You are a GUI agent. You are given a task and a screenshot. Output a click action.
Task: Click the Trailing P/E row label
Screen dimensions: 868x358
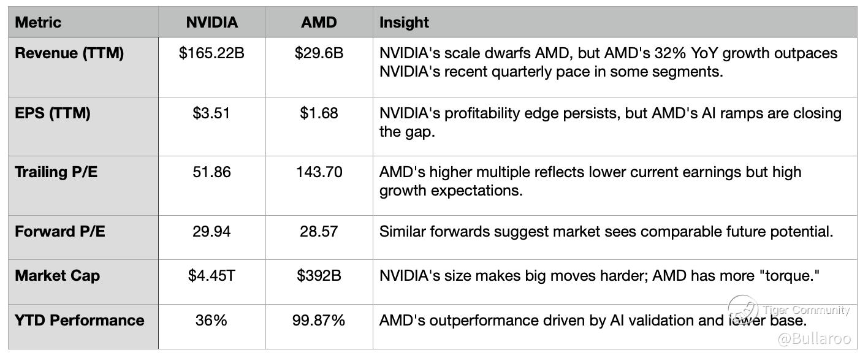tap(56, 172)
